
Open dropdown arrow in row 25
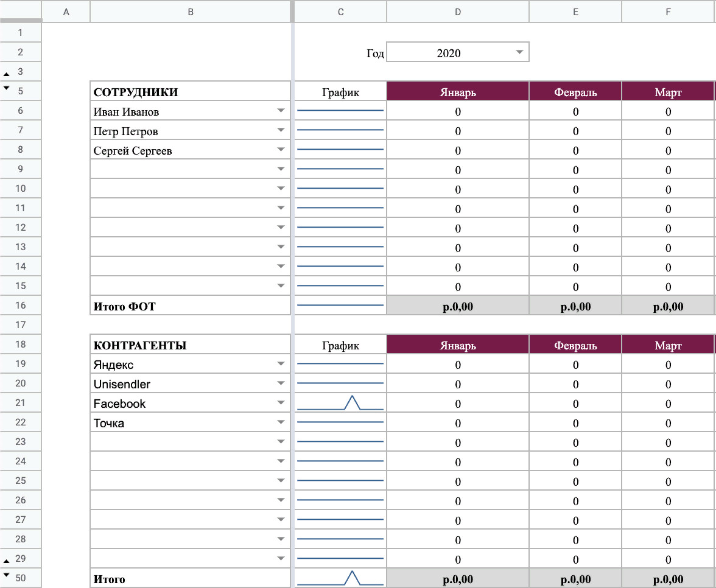[x=281, y=481]
